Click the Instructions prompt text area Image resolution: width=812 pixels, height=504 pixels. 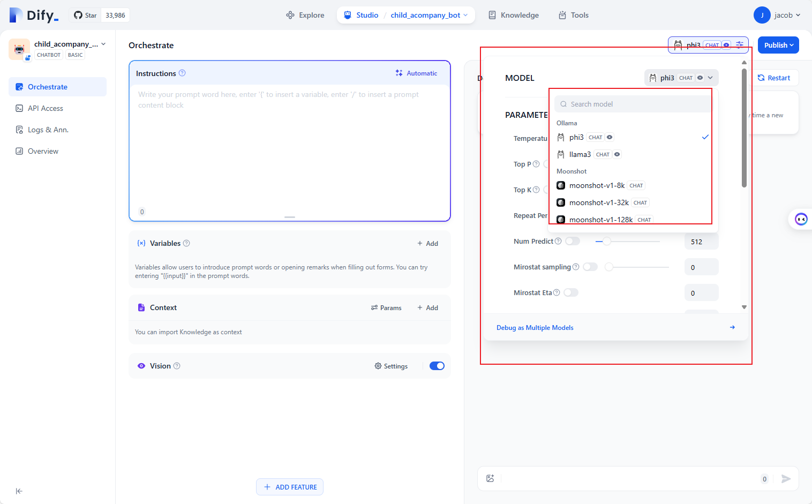[x=289, y=145]
